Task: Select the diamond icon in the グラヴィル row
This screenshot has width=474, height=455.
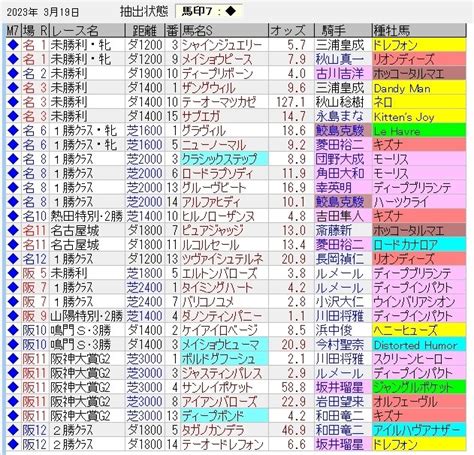Action: coord(13,130)
